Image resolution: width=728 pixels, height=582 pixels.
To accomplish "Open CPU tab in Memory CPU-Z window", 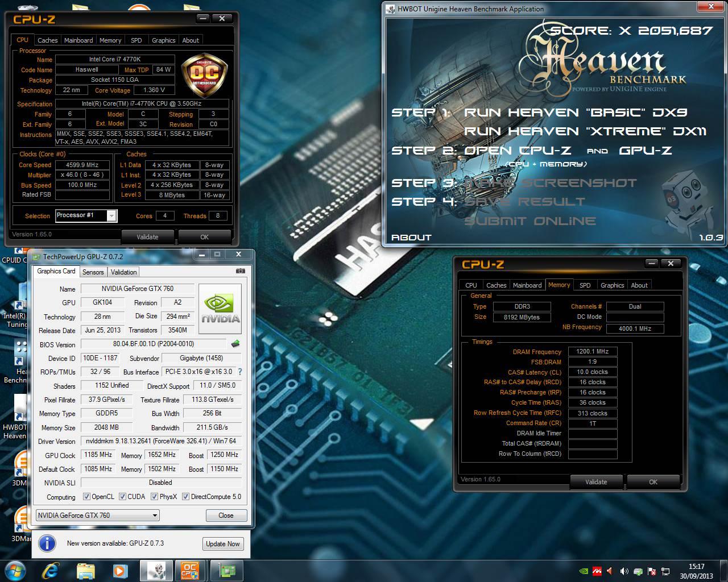I will 471,285.
